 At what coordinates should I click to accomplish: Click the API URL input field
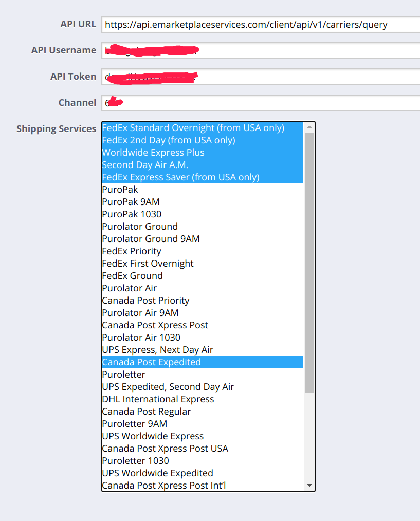pyautogui.click(x=260, y=24)
